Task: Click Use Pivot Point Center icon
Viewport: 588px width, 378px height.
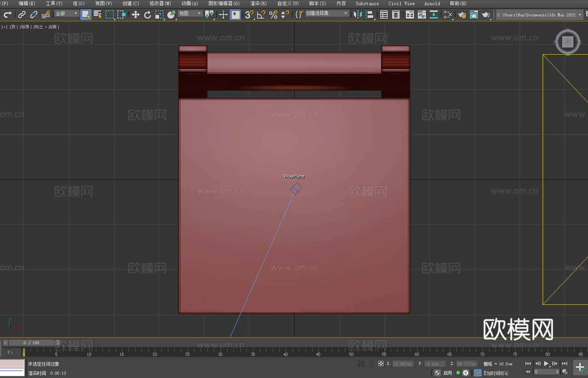Action: 209,14
